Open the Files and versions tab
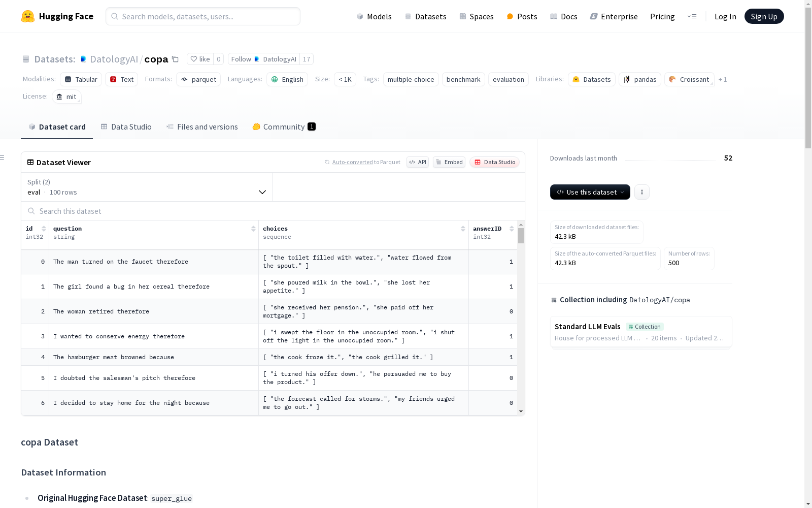 pyautogui.click(x=202, y=127)
